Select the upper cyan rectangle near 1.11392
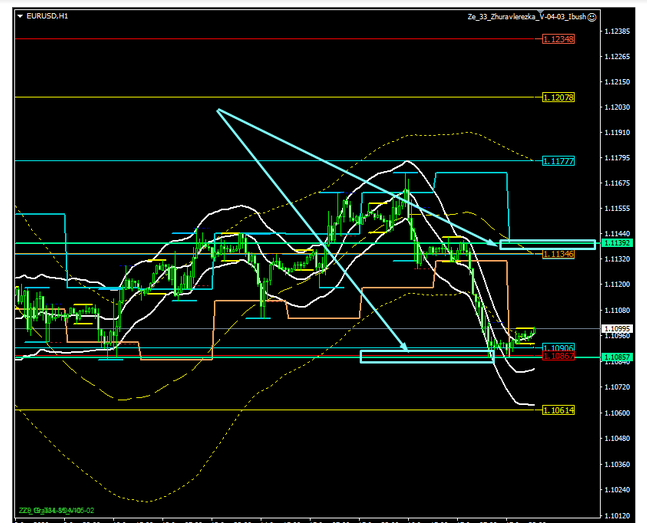Screen dimensions: 647x529 point(547,244)
